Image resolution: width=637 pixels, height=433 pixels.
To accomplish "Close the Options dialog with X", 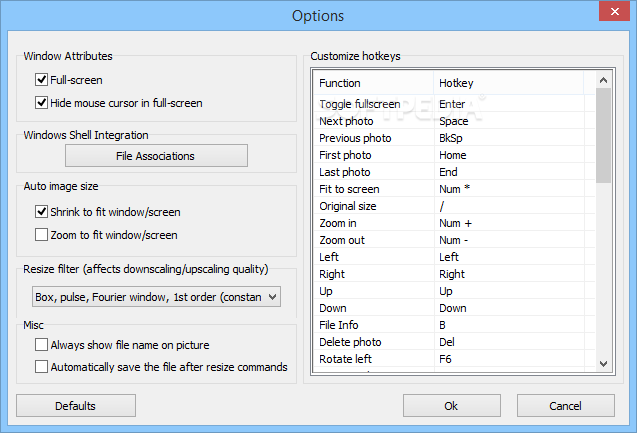I will tap(615, 11).
